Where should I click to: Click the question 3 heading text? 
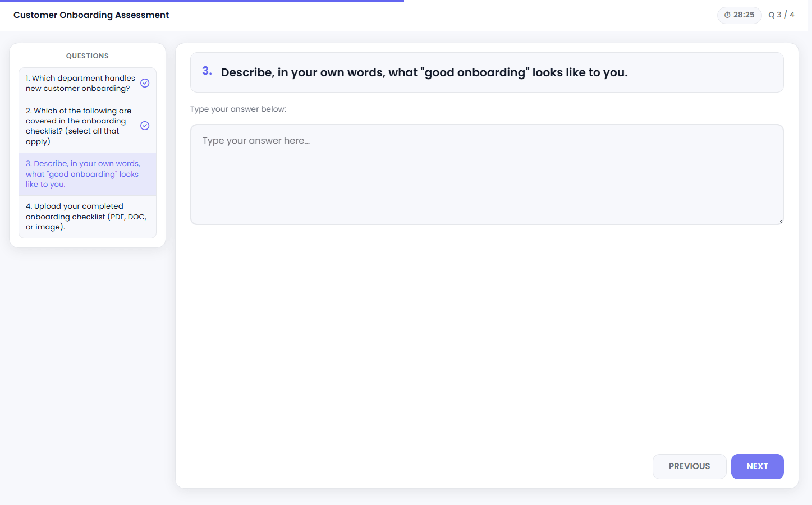click(424, 72)
